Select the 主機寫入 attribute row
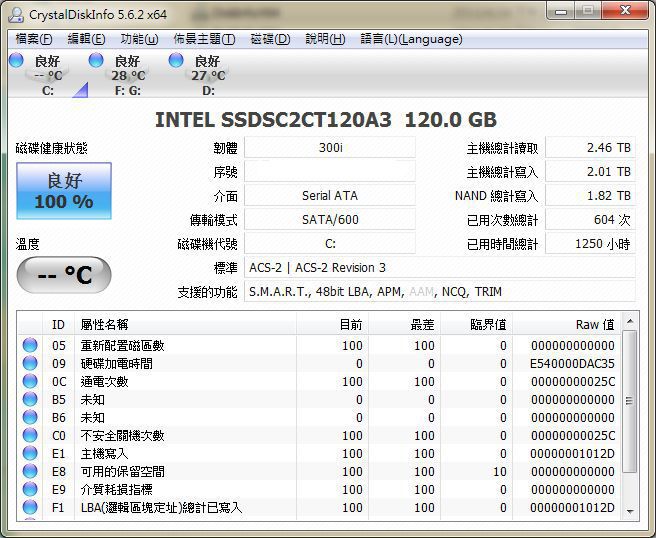Image resolution: width=656 pixels, height=538 pixels. pyautogui.click(x=320, y=453)
